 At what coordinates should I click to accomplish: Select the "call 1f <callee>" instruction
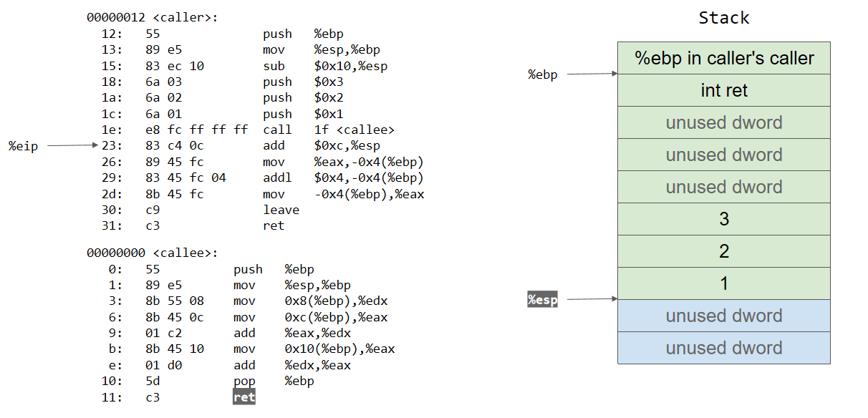[x=329, y=130]
